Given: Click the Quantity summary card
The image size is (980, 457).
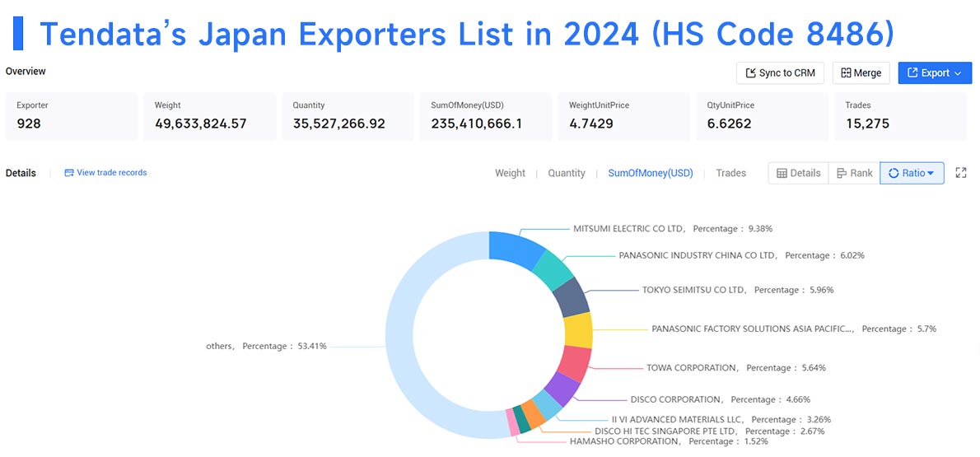Looking at the screenshot, I should pos(348,116).
